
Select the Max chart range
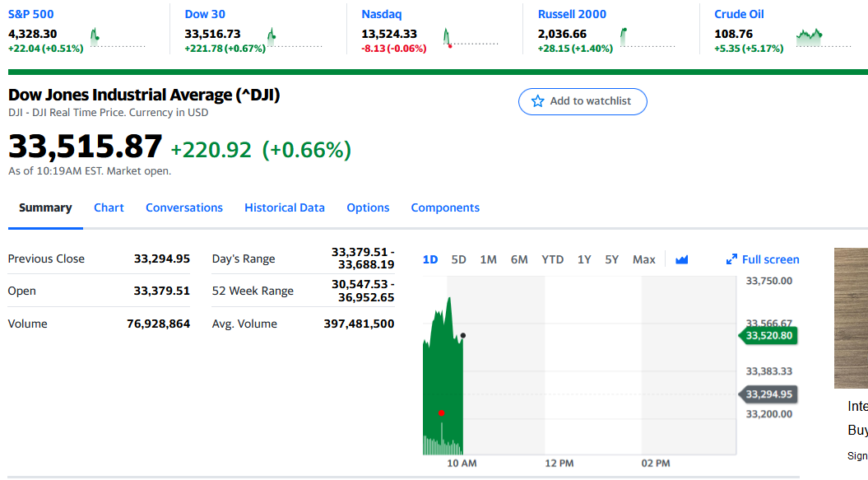(644, 259)
